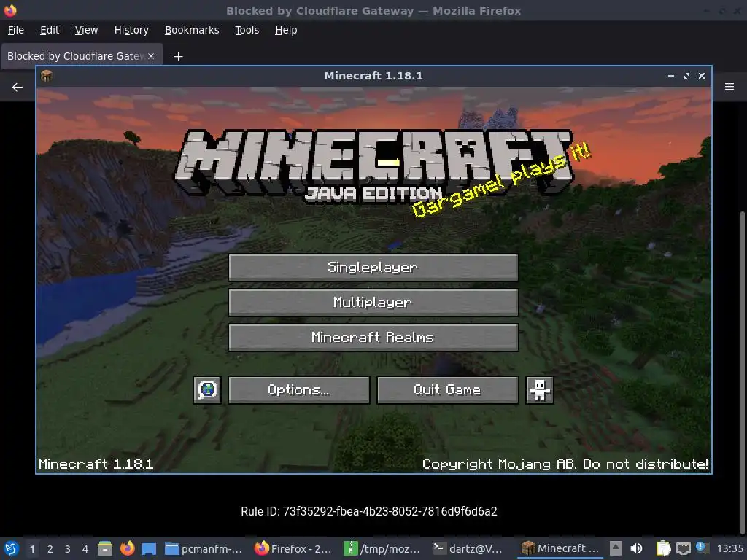747x560 pixels.
Task: Switch to workspace 2
Action: coord(50,549)
